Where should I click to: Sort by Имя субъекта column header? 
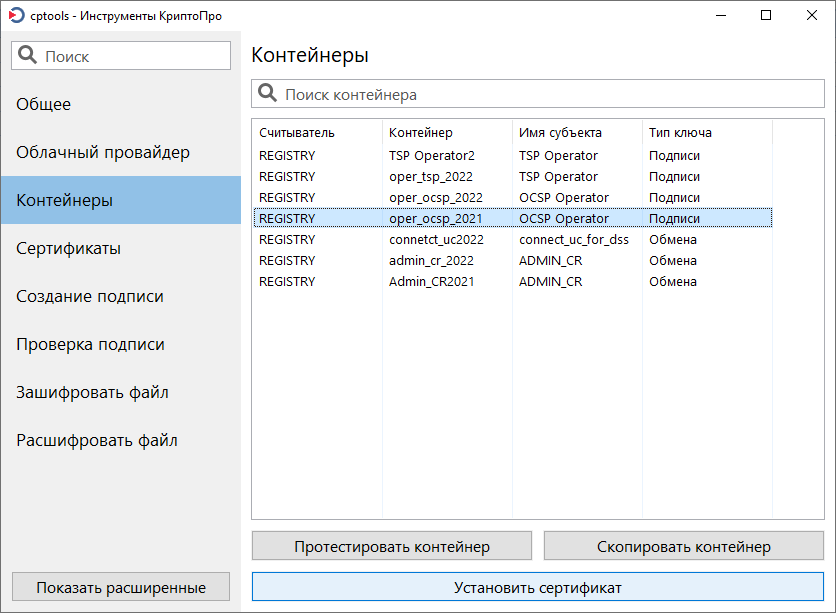click(x=577, y=133)
